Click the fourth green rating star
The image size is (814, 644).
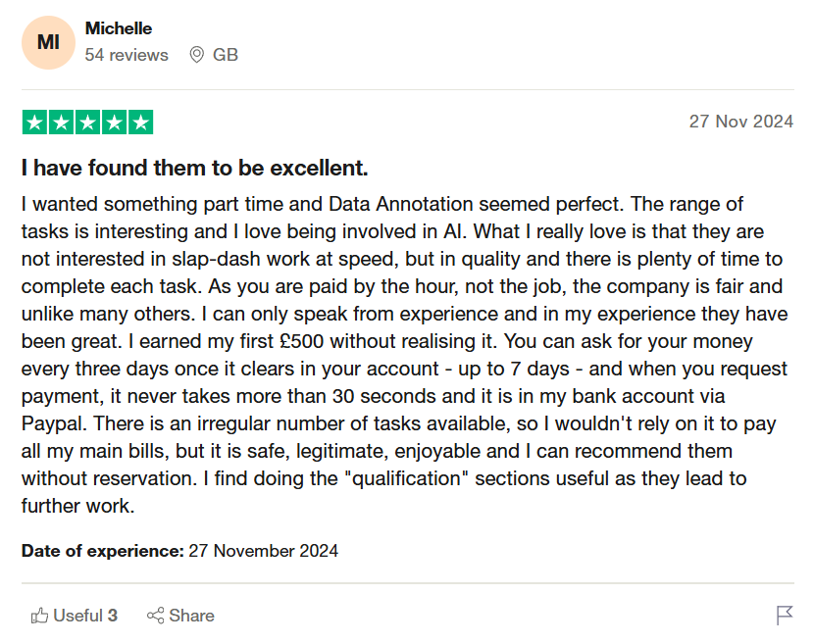(112, 122)
